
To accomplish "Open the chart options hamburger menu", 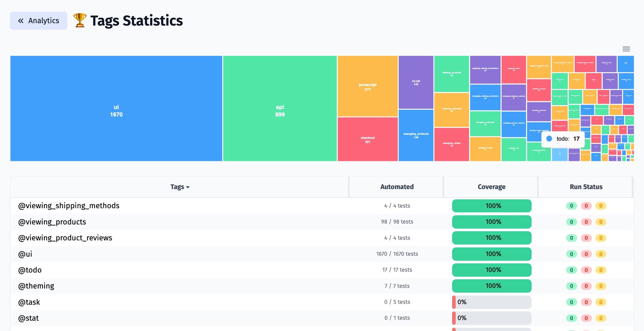I will pyautogui.click(x=626, y=49).
